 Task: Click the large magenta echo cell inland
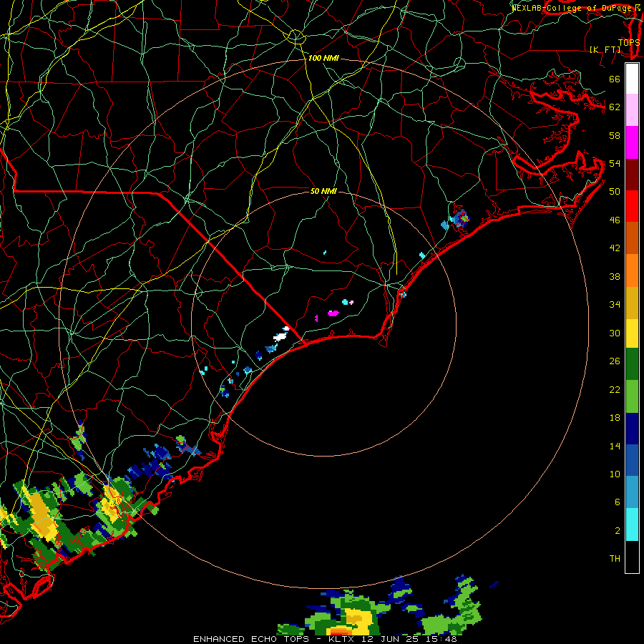[x=333, y=313]
